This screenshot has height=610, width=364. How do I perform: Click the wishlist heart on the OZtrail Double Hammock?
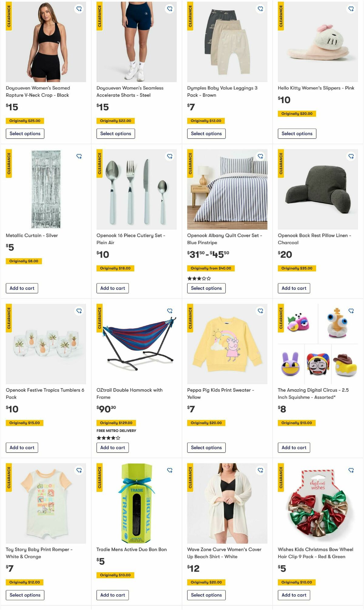(x=170, y=311)
